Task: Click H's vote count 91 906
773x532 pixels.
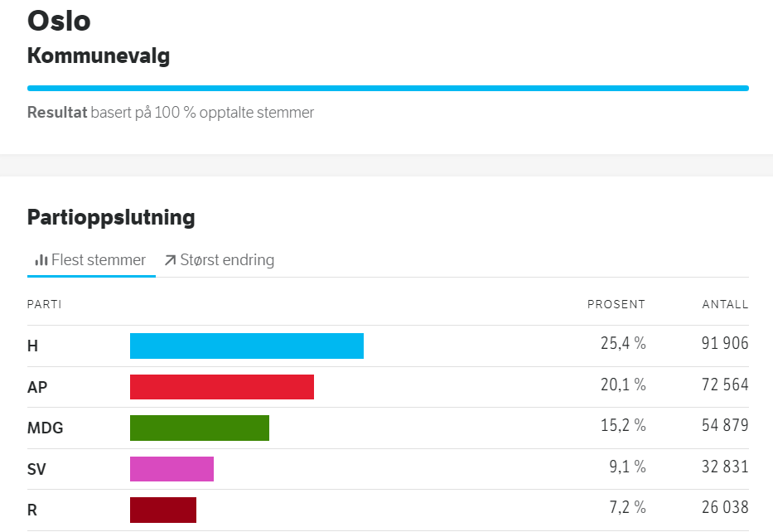Action: coord(724,344)
